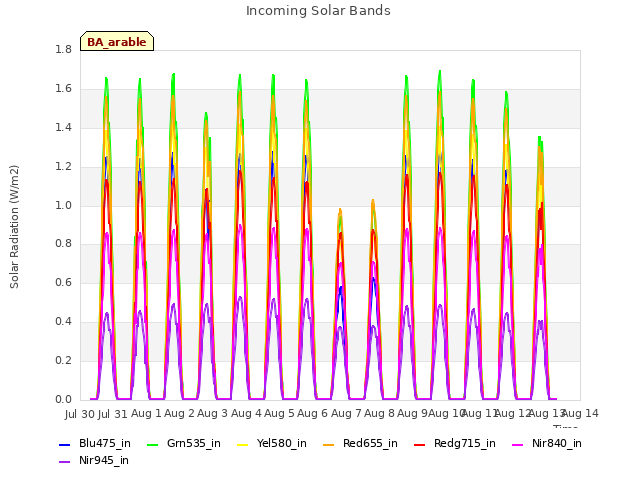Click the 0.6 y-axis tick label
The image size is (640, 480).
coord(63,282)
